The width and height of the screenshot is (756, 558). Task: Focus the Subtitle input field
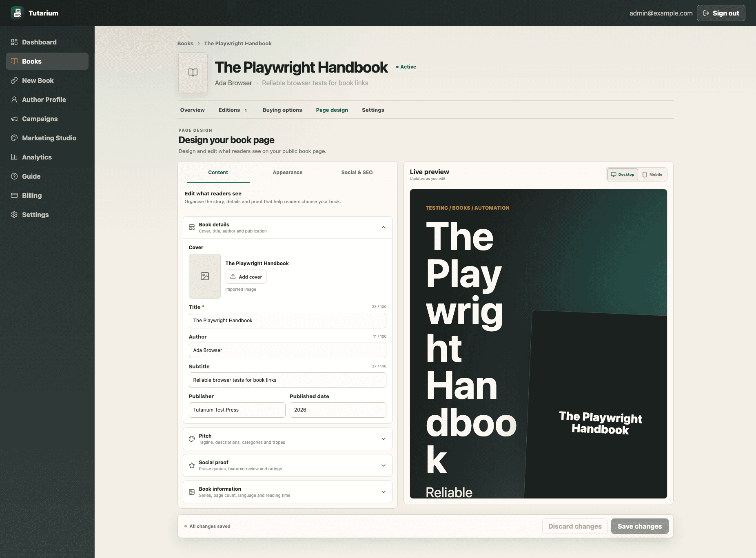pos(288,380)
